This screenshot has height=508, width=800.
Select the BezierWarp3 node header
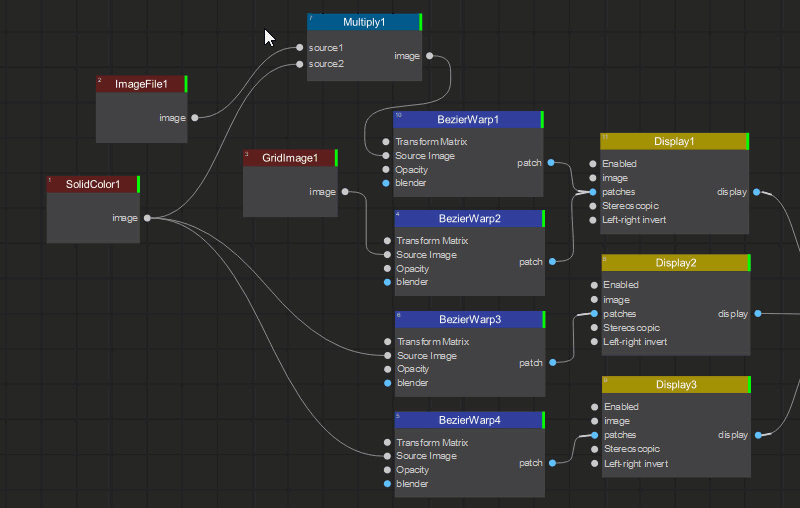pos(470,319)
